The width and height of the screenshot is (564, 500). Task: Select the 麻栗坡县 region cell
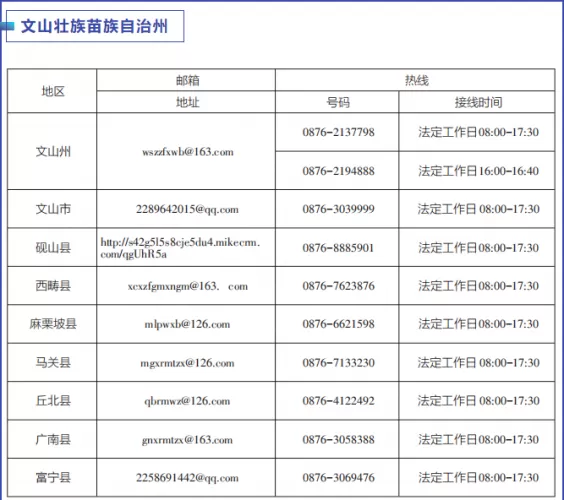pyautogui.click(x=53, y=324)
